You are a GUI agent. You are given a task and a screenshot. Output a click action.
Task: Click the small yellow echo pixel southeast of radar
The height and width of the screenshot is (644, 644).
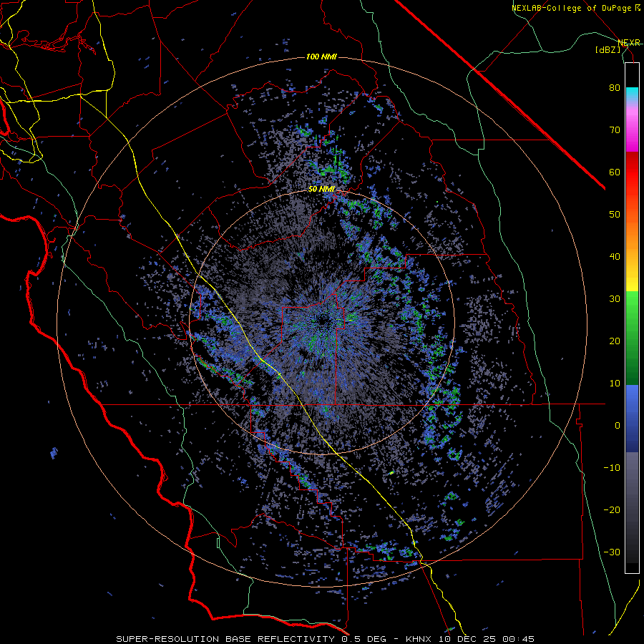click(391, 473)
